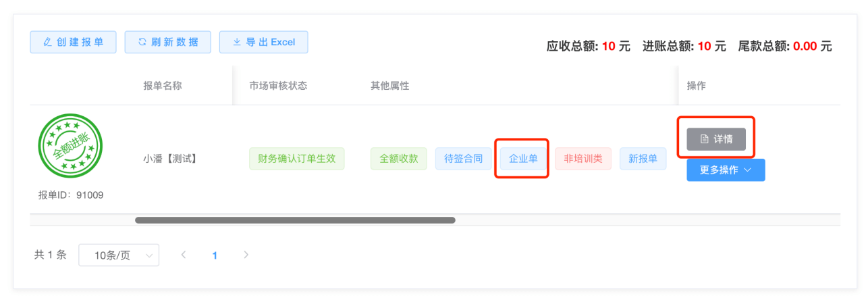The width and height of the screenshot is (868, 302).
Task: Click the 创建报单 pencil icon
Action: 47,42
